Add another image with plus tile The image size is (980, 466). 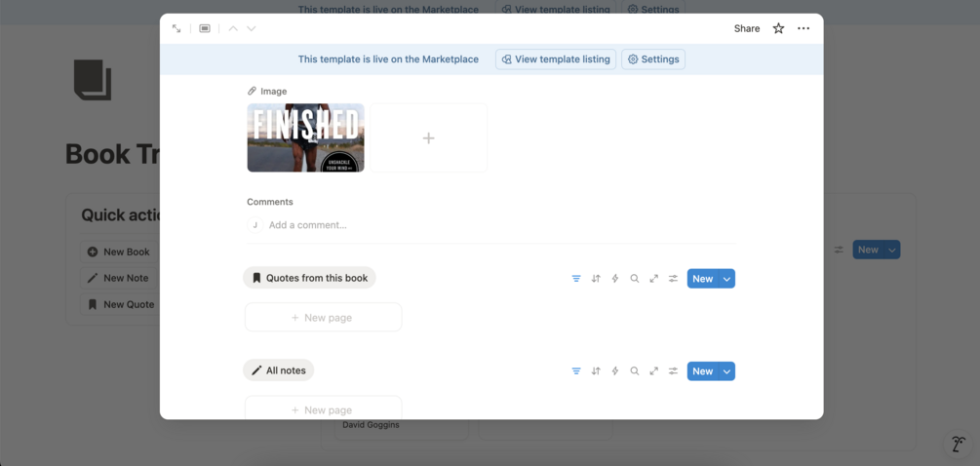[429, 137]
